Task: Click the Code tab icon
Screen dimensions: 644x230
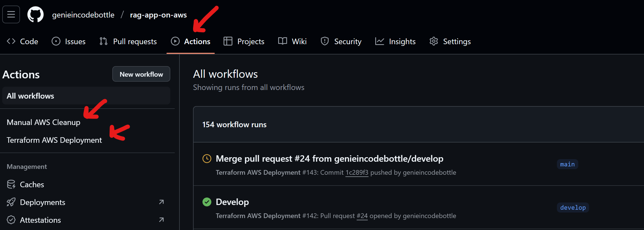Action: 11,41
